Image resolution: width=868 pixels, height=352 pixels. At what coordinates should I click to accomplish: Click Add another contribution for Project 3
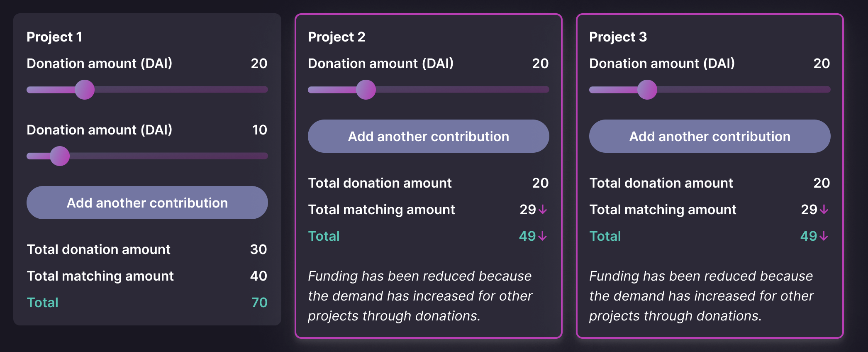710,136
